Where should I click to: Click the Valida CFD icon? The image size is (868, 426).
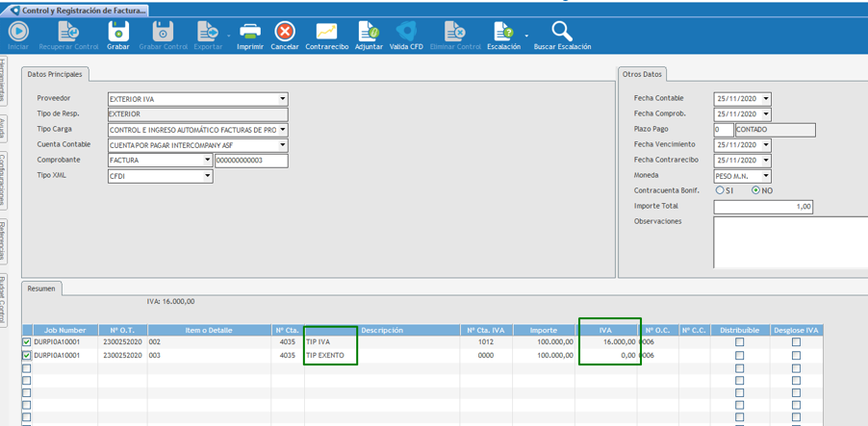(x=406, y=33)
